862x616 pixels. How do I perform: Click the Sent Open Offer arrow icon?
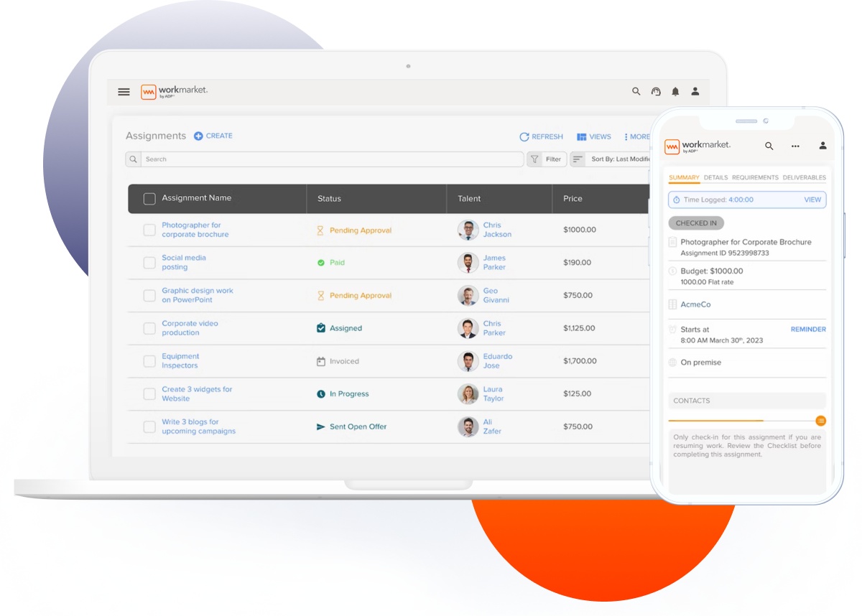321,426
